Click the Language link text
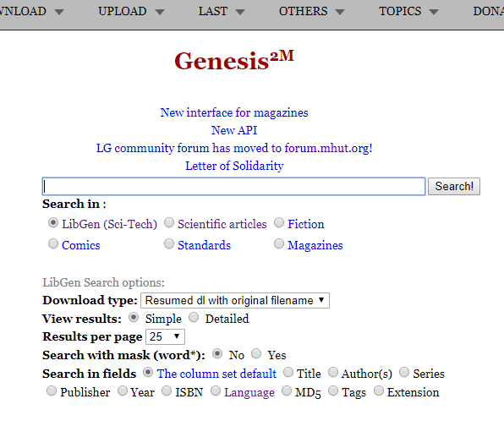504x437 pixels. click(249, 392)
